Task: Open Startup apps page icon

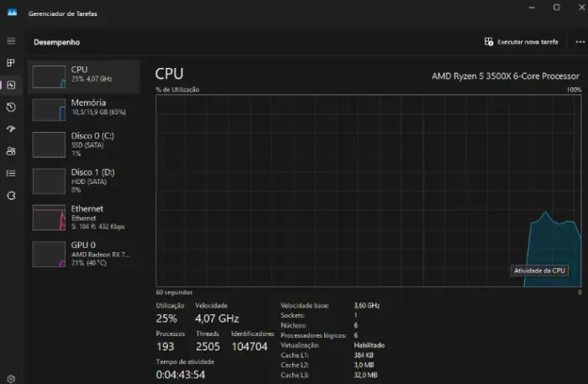Action: [x=11, y=129]
